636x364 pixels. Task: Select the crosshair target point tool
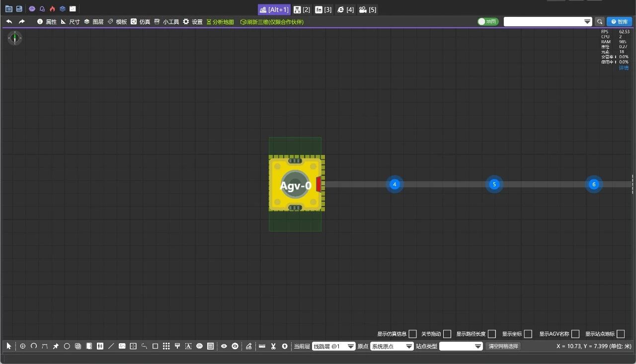point(22,346)
